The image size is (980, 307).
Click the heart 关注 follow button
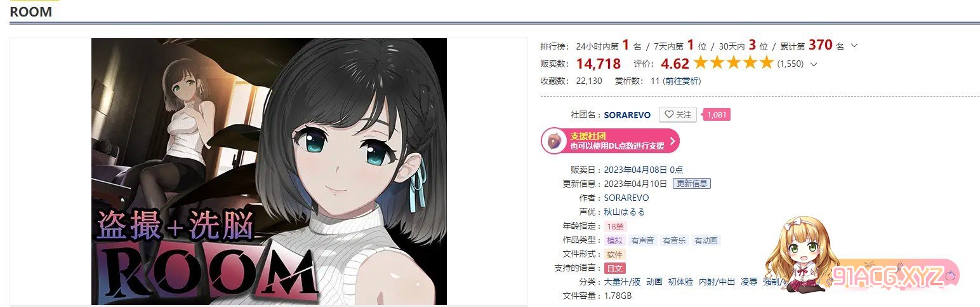coord(678,114)
